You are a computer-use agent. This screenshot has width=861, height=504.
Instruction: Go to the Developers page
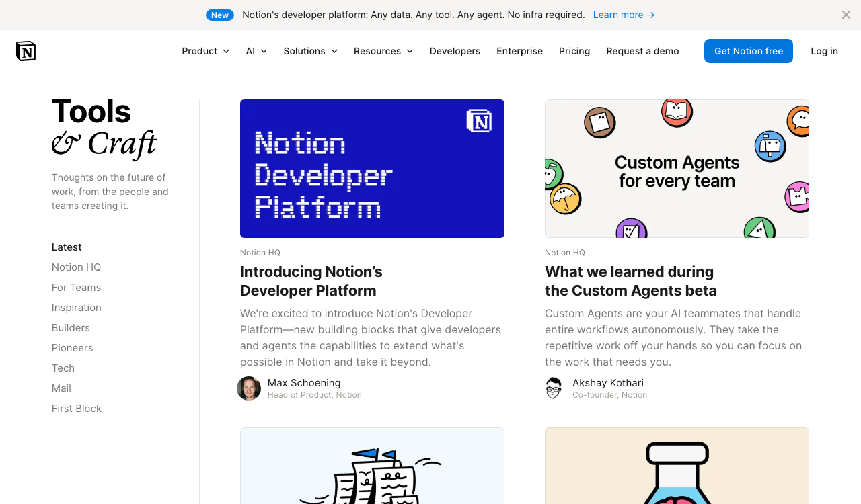pyautogui.click(x=455, y=51)
